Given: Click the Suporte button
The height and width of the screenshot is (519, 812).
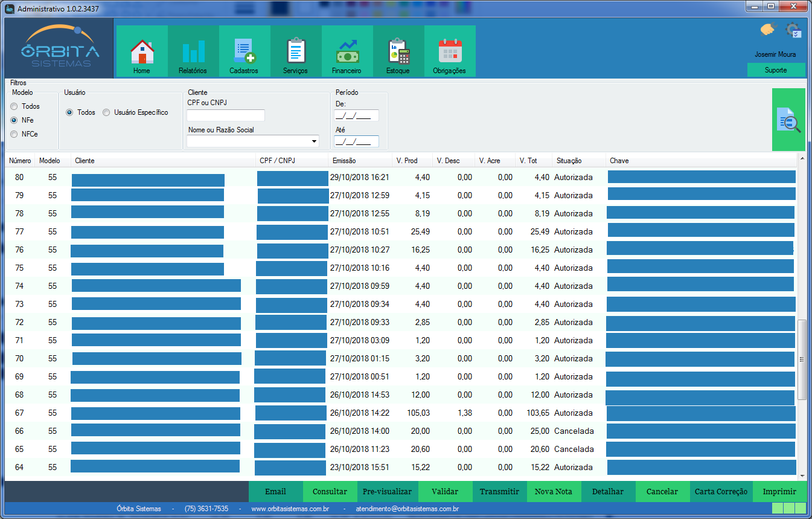Looking at the screenshot, I should coord(776,70).
